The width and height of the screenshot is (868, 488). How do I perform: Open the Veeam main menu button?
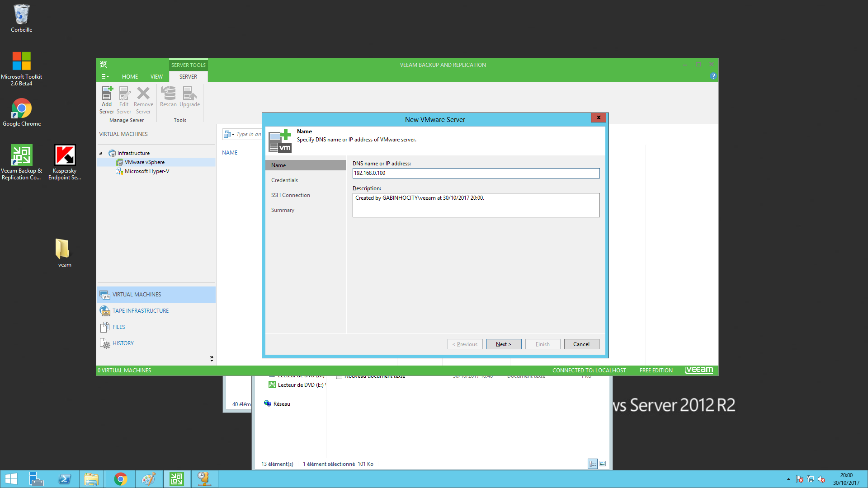coord(105,76)
